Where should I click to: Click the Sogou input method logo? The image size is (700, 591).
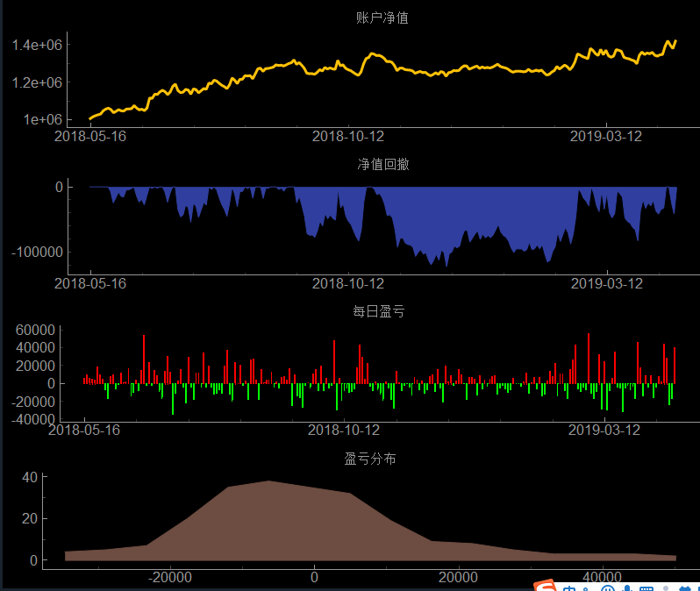[x=545, y=587]
